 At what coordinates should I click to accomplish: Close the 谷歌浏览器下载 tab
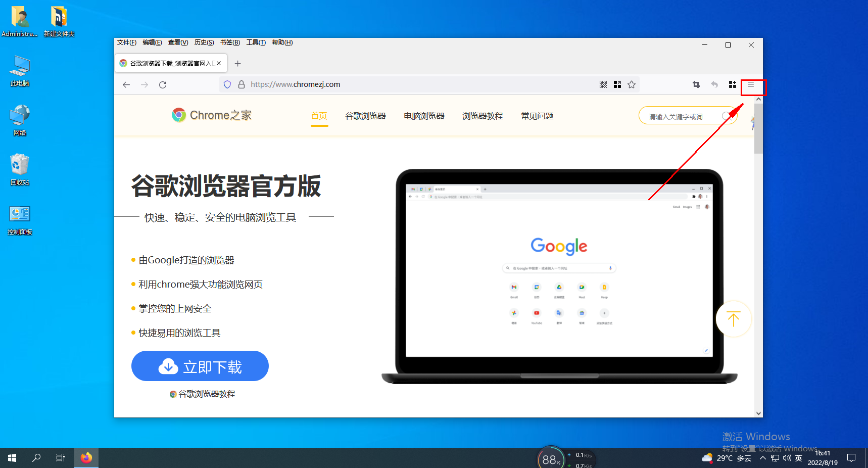[x=219, y=63]
